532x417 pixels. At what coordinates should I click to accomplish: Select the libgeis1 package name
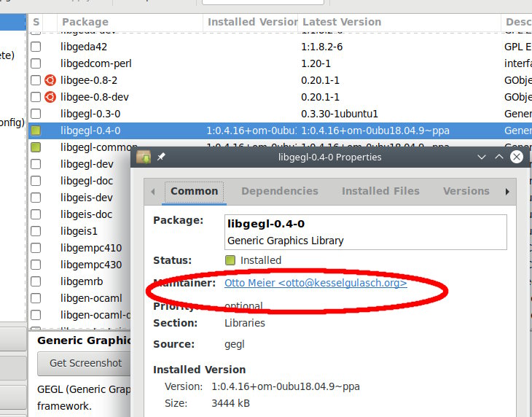point(79,231)
